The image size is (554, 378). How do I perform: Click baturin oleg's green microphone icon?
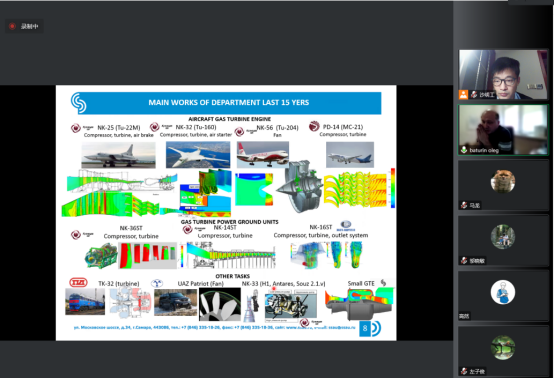point(464,150)
